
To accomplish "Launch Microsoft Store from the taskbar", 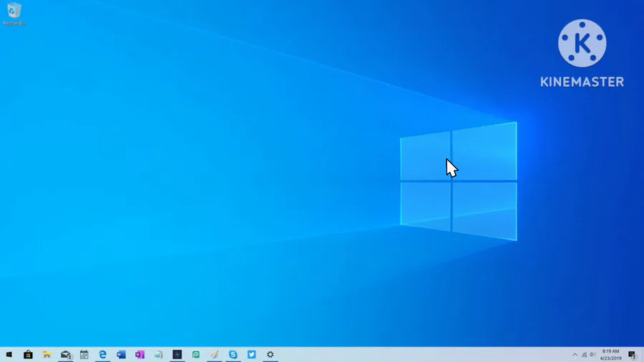I will (x=28, y=355).
